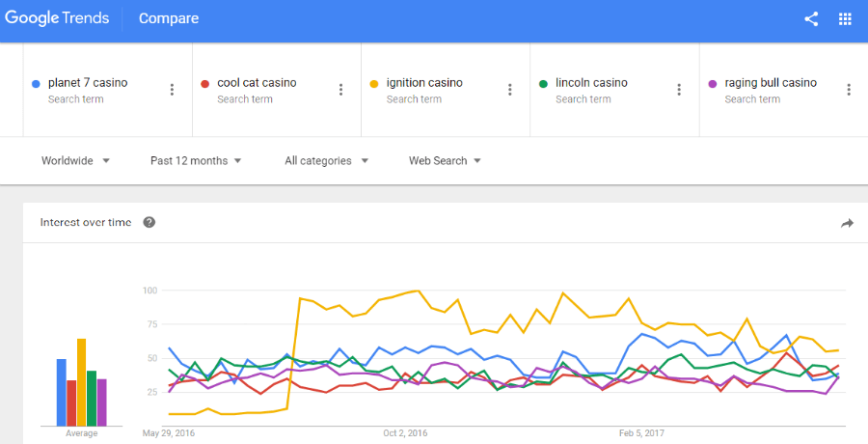This screenshot has height=444, width=868.
Task: Open three-dot menu for raging bull casino
Action: point(849,90)
